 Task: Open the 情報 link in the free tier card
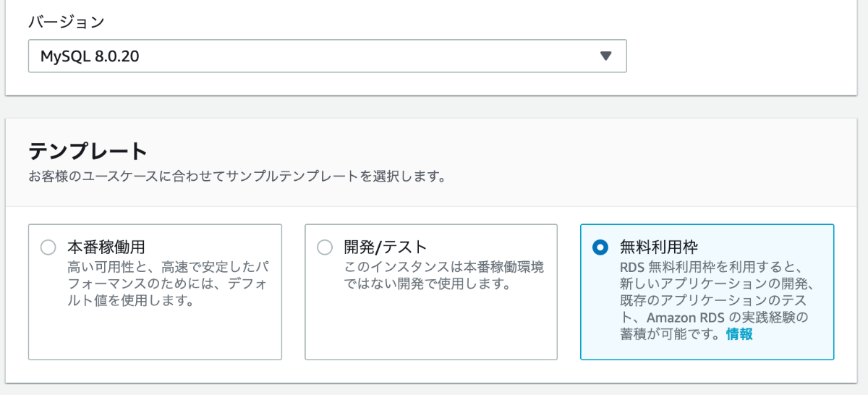pos(739,334)
